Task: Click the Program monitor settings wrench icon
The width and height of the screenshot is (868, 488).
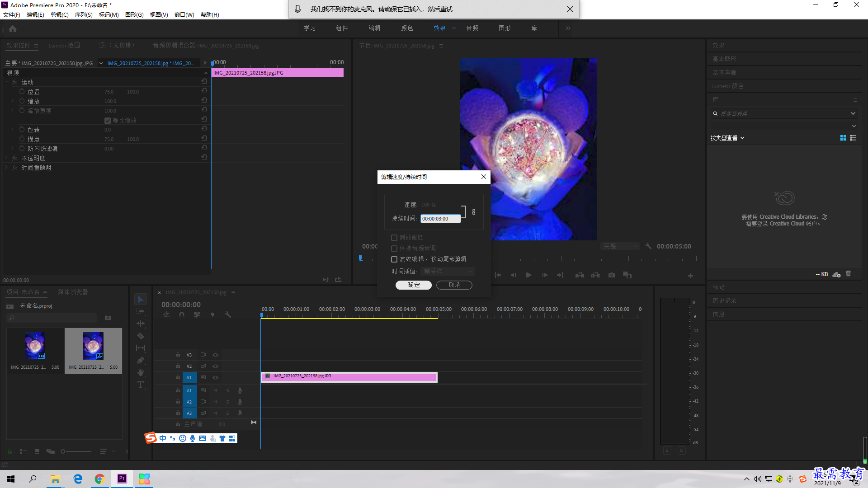Action: tap(648, 246)
